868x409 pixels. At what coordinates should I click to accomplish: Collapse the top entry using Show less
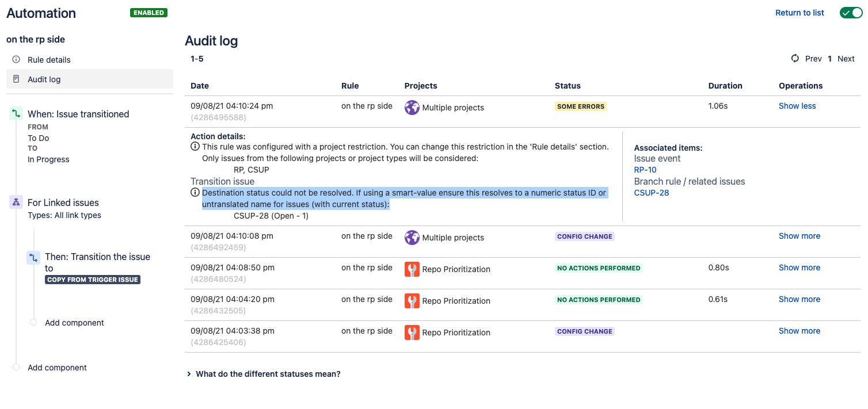[x=797, y=106]
